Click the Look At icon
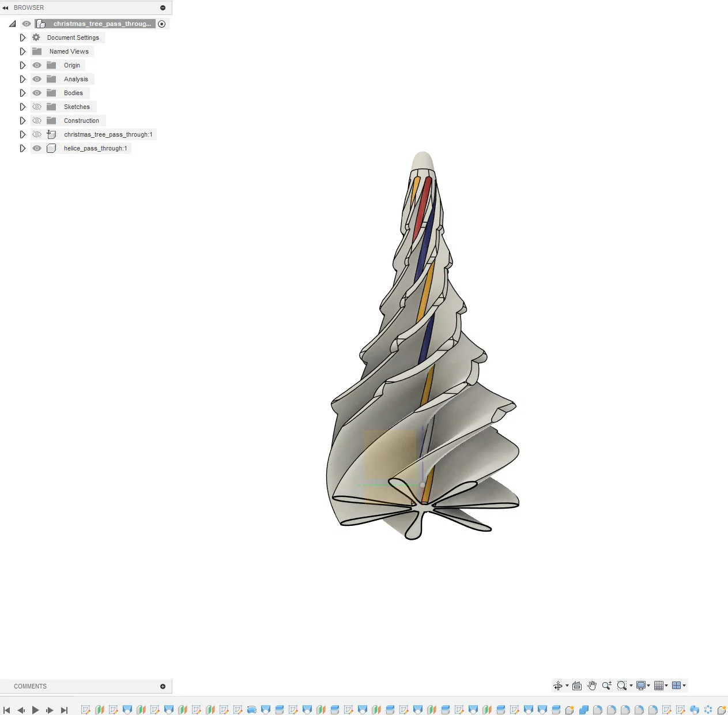The height and width of the screenshot is (715, 728). click(x=577, y=686)
